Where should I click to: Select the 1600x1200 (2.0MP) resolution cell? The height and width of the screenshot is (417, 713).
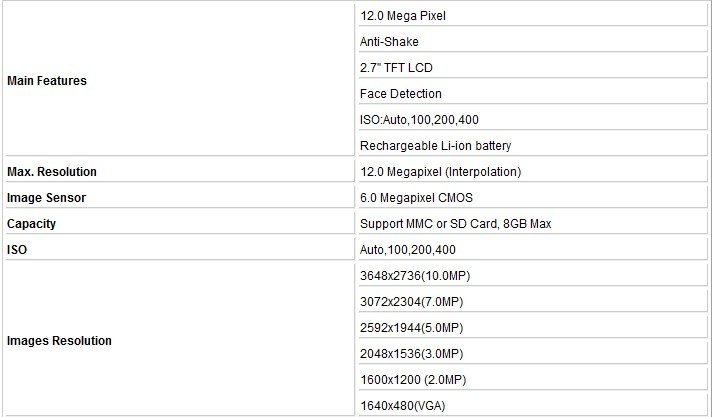[x=413, y=380]
